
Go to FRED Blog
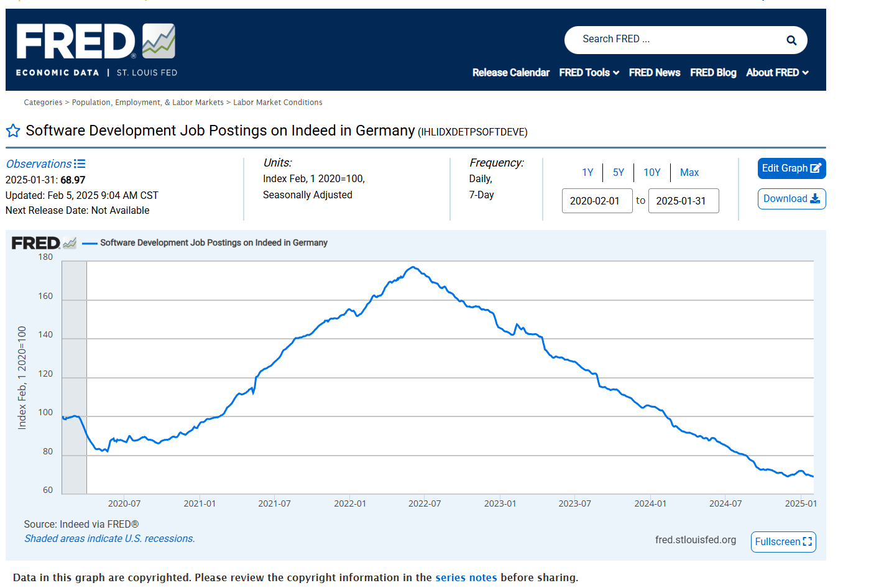(713, 73)
